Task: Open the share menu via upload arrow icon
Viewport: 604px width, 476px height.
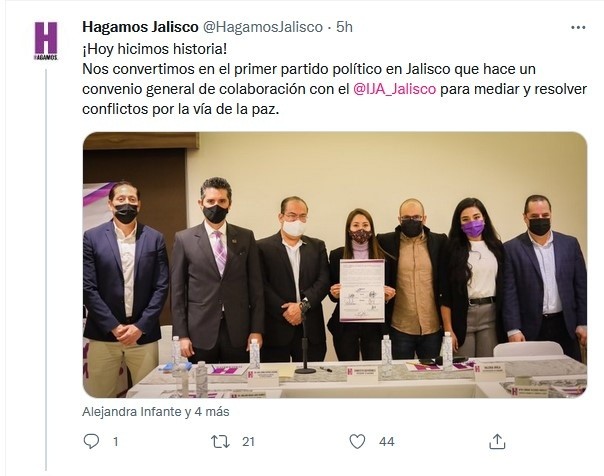Action: (x=497, y=441)
